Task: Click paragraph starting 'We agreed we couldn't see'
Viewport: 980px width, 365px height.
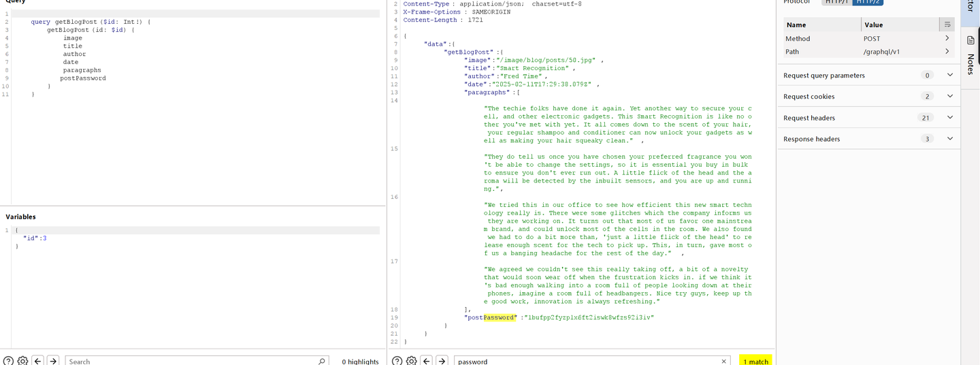Action: tap(618, 285)
